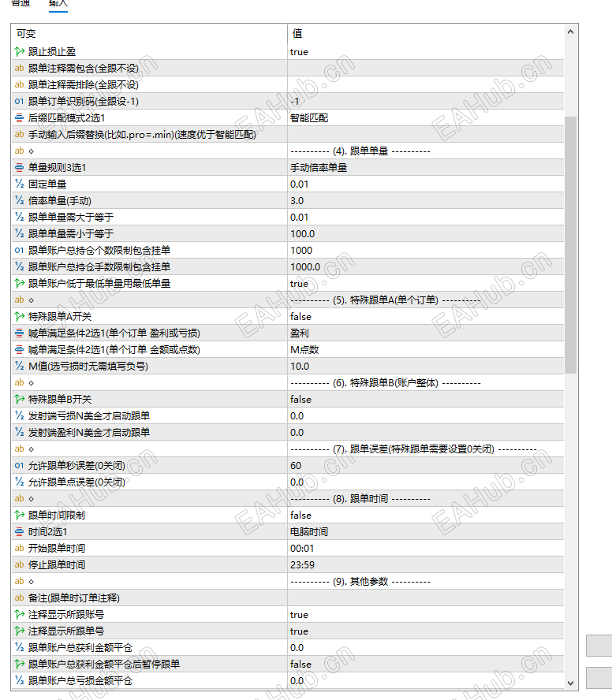The width and height of the screenshot is (612, 700).
Task: Edit the empty value of 备注(跟单时订单注释)
Action: 426,598
